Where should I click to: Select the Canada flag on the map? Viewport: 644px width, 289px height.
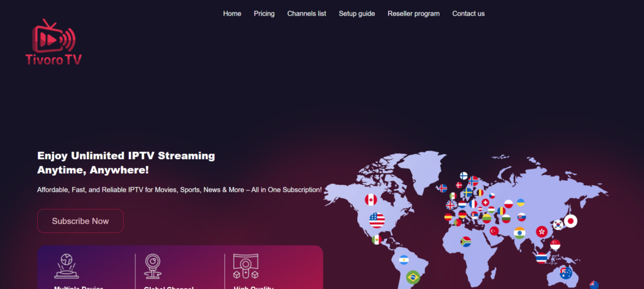coord(371,200)
